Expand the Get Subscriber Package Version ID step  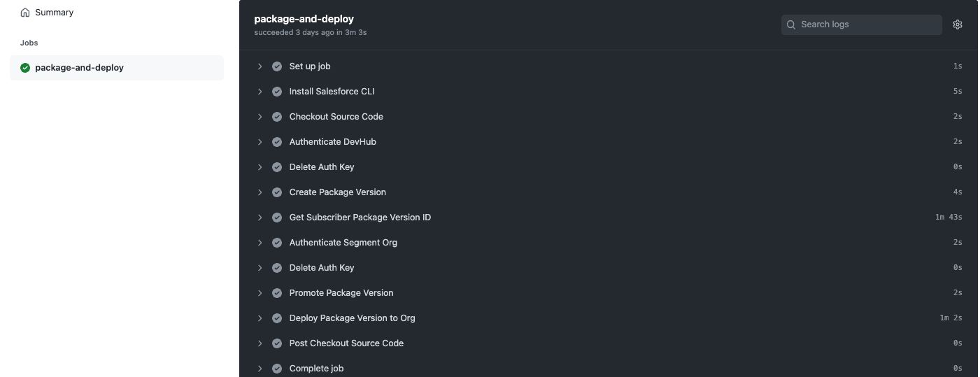260,218
